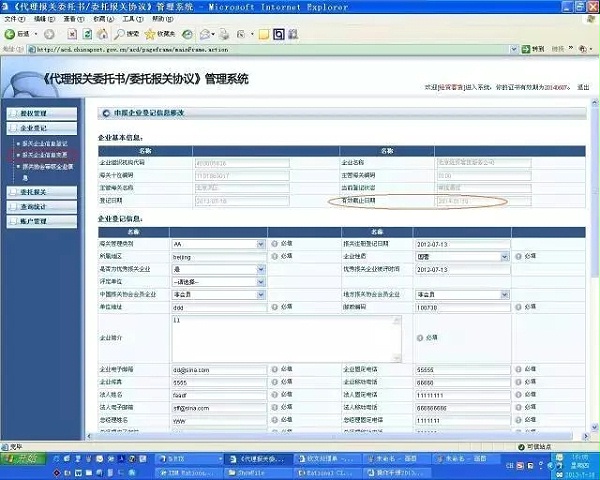Expand the 企业性质 dropdown
Image resolution: width=600 pixels, height=480 pixels.
click(504, 257)
